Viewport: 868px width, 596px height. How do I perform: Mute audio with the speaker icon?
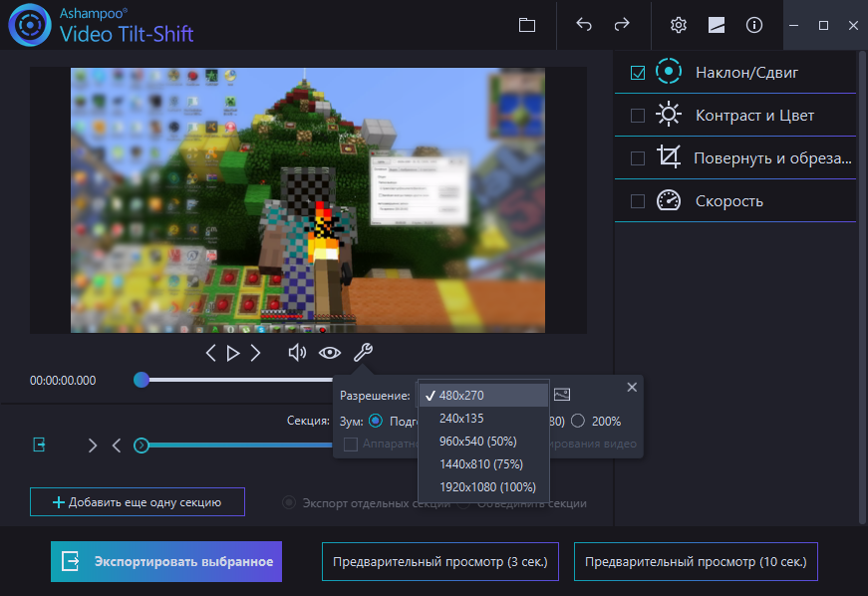(x=297, y=353)
